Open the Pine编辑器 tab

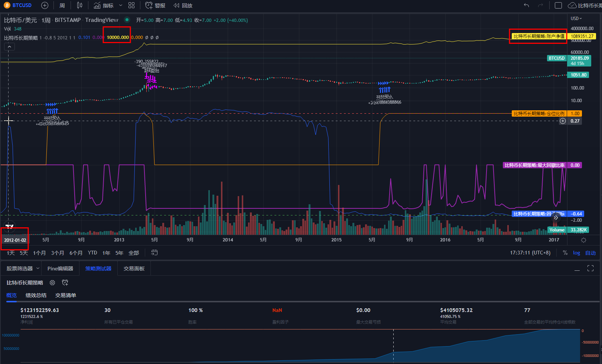[x=60, y=269]
